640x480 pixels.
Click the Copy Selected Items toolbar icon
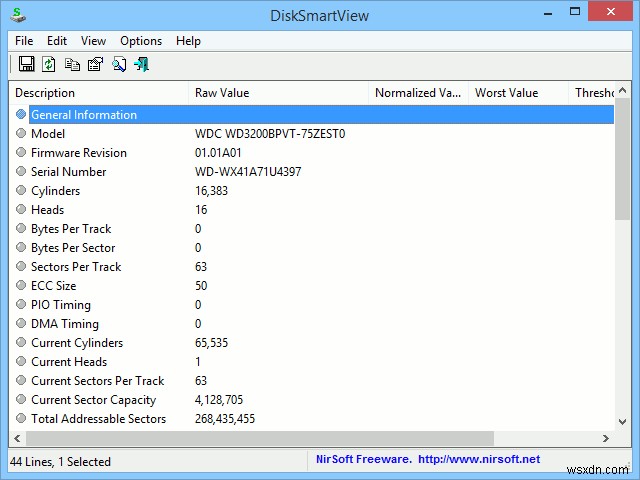point(72,64)
